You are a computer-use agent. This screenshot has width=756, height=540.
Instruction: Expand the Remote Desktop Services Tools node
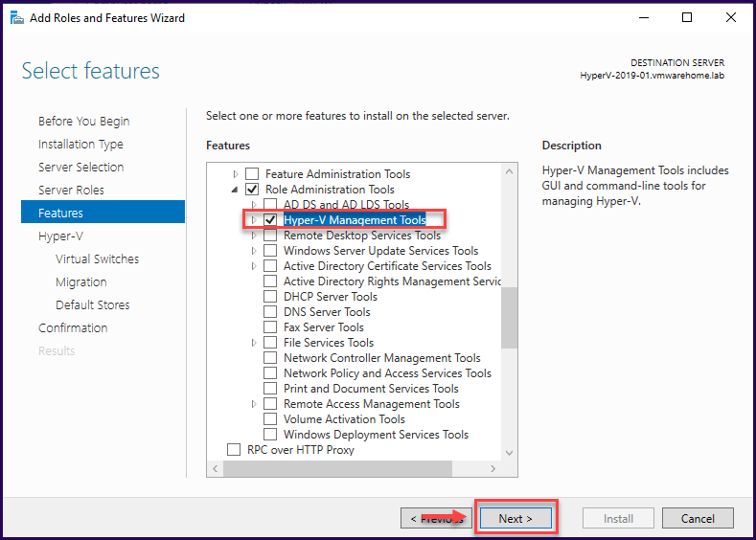click(254, 236)
